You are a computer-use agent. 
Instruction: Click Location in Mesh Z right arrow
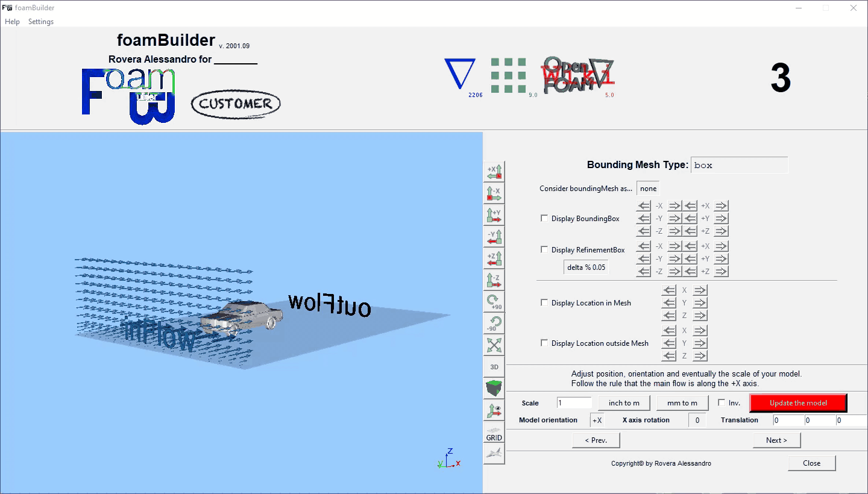point(700,316)
